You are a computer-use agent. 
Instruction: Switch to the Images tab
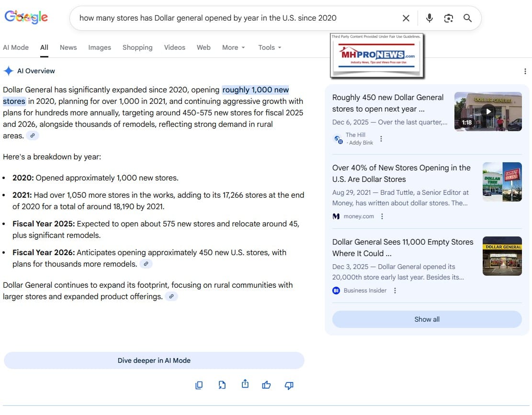[x=99, y=47]
